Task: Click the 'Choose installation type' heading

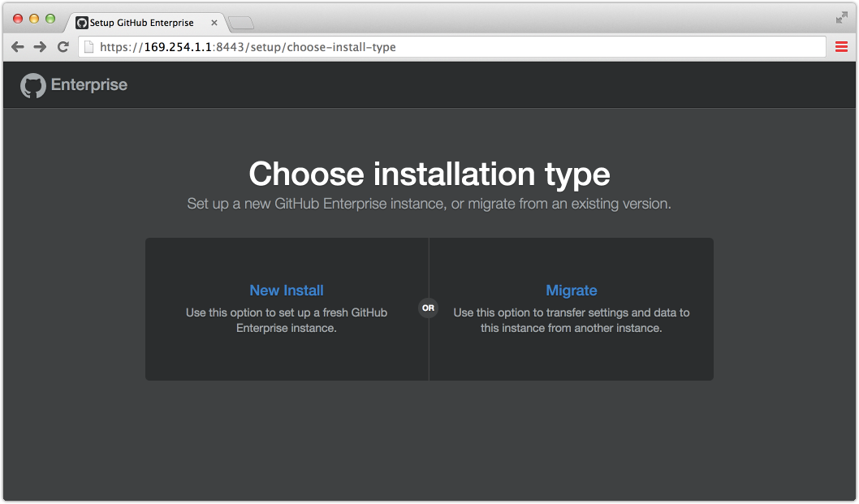Action: click(429, 174)
